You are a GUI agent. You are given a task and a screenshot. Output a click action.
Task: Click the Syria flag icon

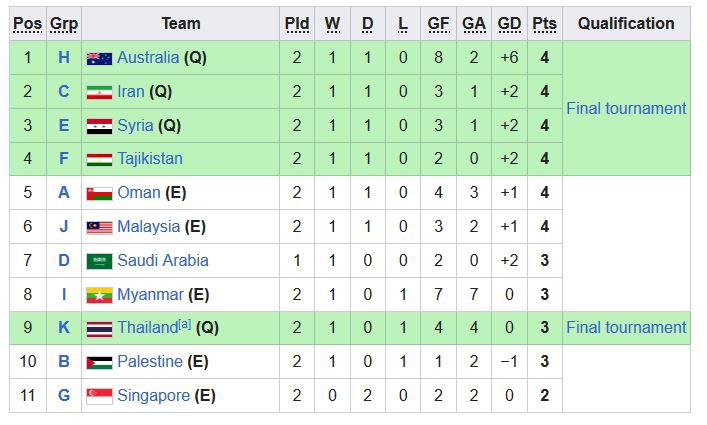(x=99, y=126)
